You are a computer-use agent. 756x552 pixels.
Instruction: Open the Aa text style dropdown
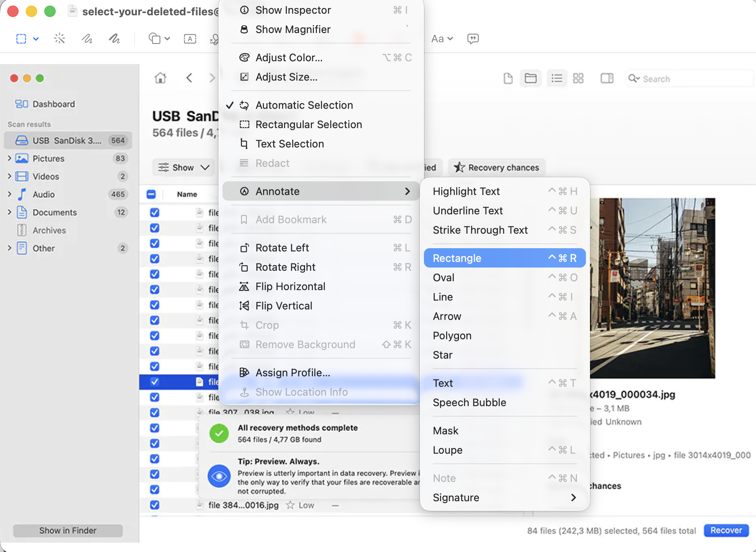coord(442,39)
